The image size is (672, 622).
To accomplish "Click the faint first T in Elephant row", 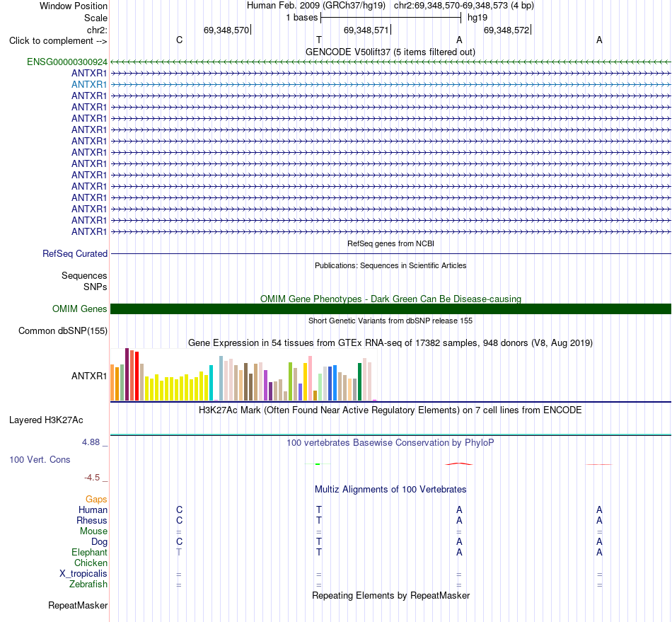I will pyautogui.click(x=179, y=552).
